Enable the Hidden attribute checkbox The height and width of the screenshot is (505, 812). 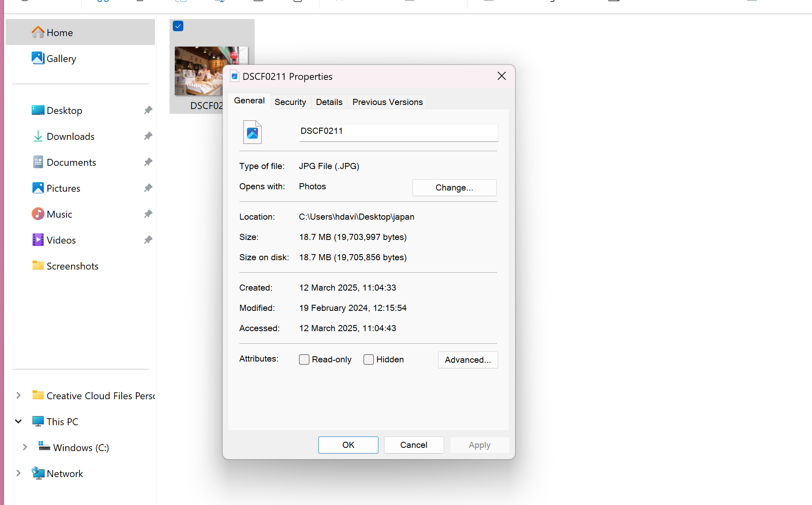pyautogui.click(x=368, y=359)
